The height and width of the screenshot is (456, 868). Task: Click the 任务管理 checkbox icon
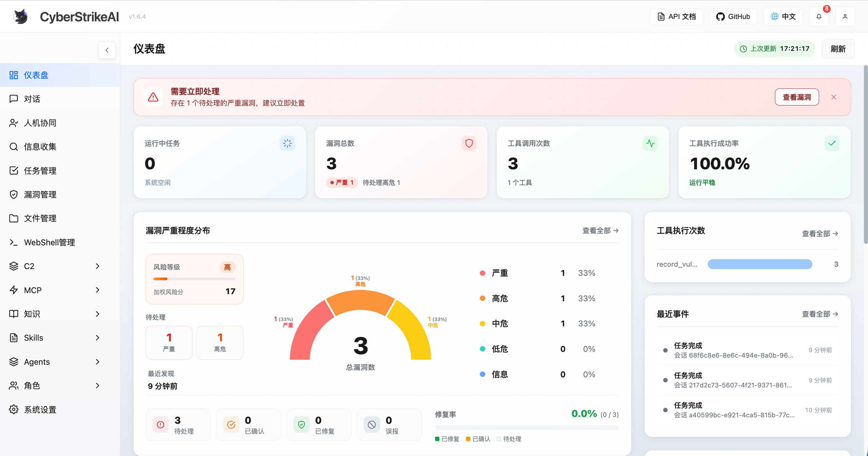tap(14, 170)
